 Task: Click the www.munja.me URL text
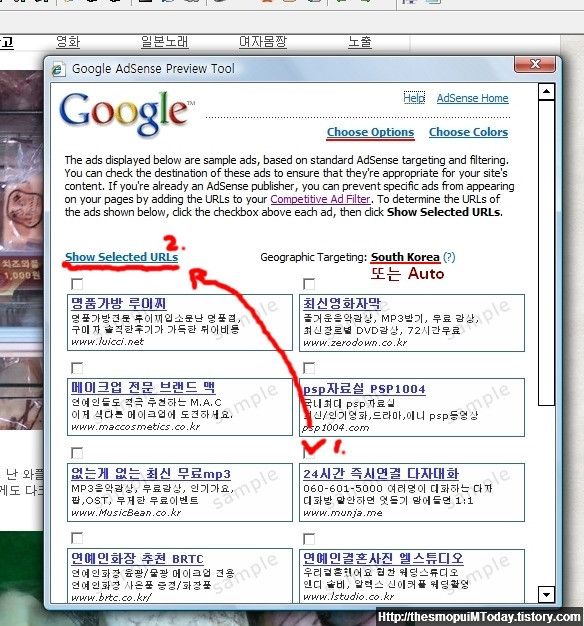click(342, 512)
